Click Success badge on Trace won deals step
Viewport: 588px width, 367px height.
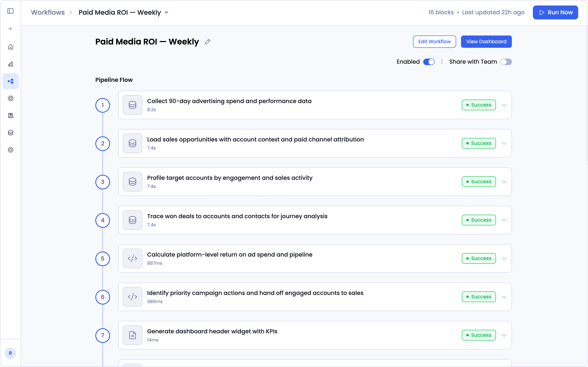point(479,220)
